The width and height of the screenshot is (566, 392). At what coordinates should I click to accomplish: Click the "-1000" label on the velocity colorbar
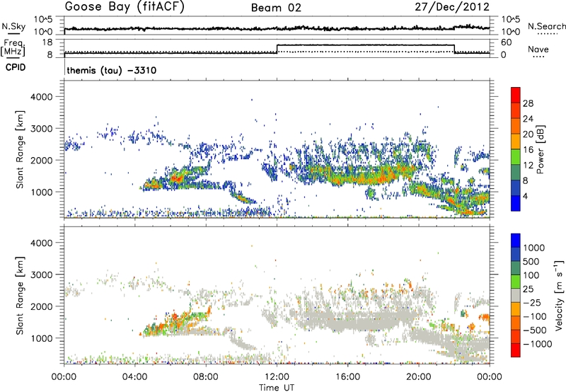pyautogui.click(x=538, y=344)
